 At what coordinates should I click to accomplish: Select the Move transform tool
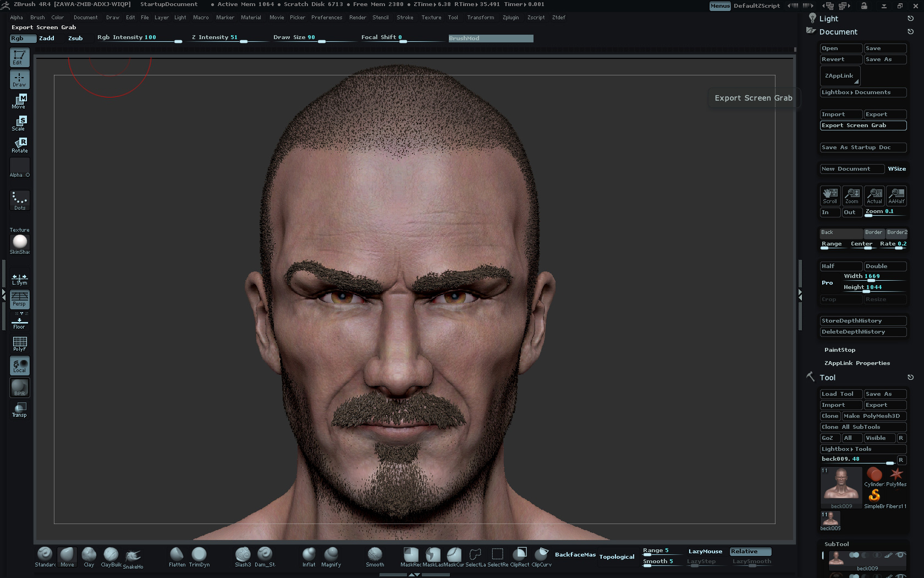(19, 101)
